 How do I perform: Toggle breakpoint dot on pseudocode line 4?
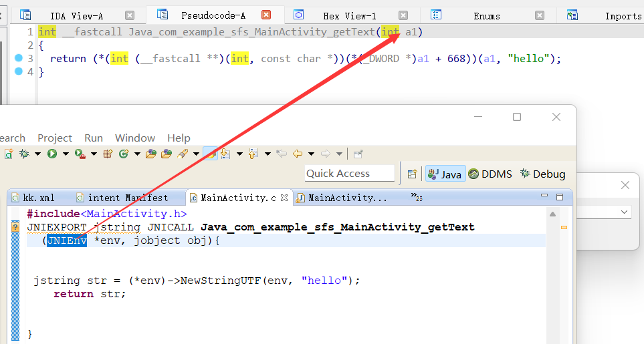click(x=19, y=71)
